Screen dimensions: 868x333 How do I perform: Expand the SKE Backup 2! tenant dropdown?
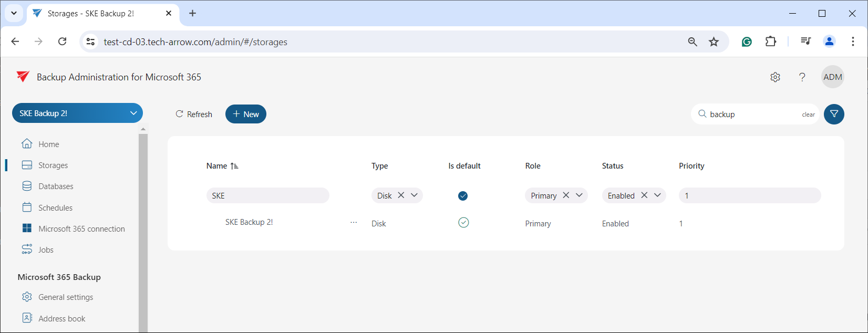pyautogui.click(x=133, y=113)
